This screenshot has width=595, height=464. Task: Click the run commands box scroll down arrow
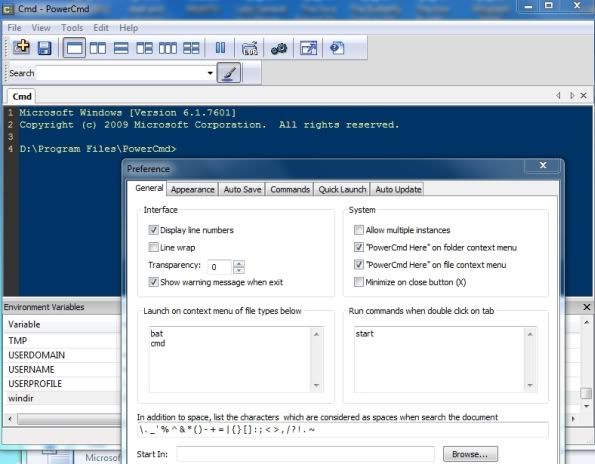coord(530,385)
